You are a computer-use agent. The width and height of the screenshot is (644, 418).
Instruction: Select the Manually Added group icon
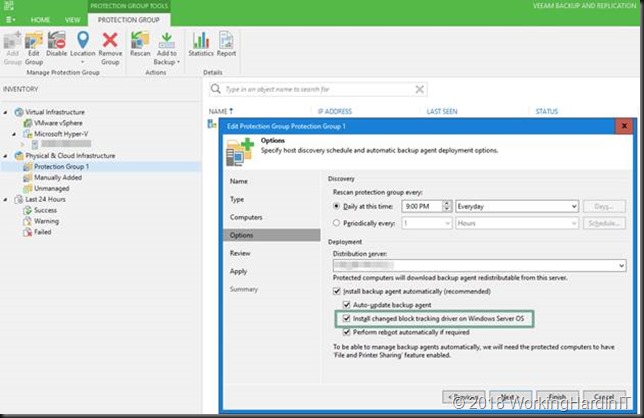tap(28, 177)
